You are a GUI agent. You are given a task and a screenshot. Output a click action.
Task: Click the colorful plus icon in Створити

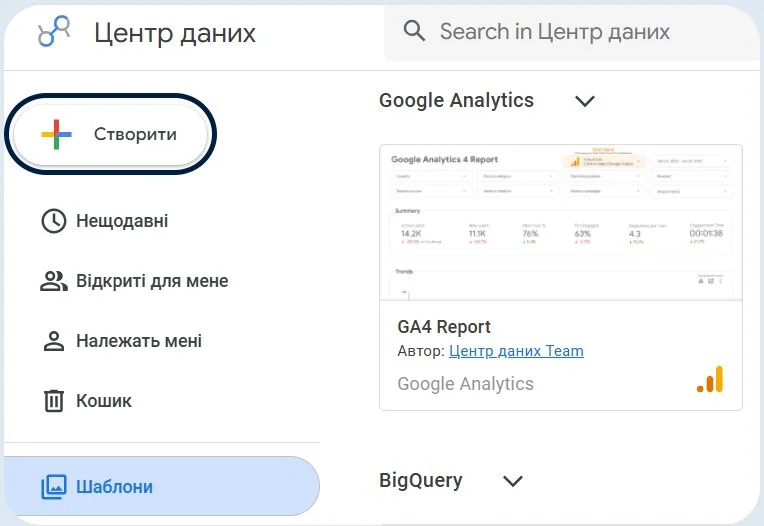(56, 134)
